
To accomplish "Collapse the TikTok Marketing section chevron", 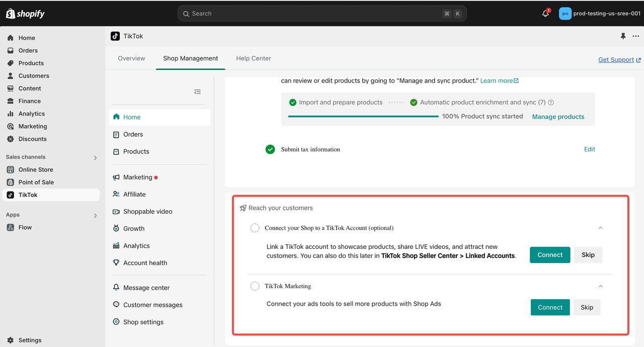I will pyautogui.click(x=600, y=286).
